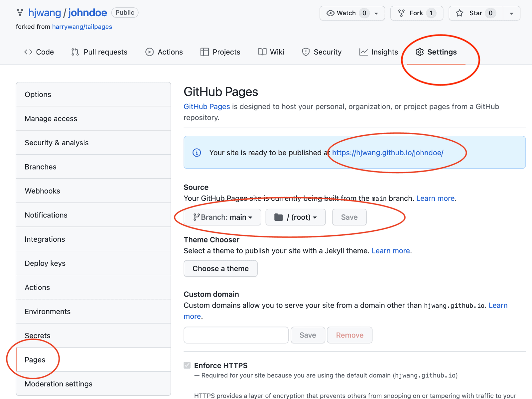Open the Branch: main dropdown
Image resolution: width=532 pixels, height=399 pixels.
tap(222, 217)
